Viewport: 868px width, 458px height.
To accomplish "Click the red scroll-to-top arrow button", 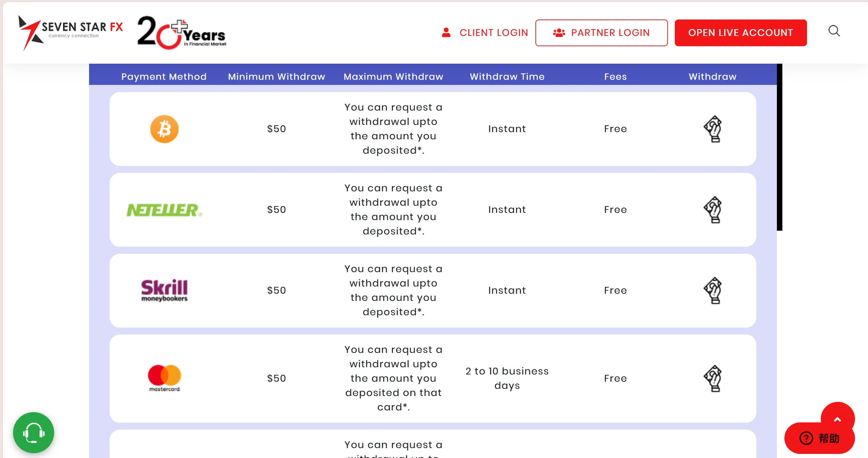I will (x=838, y=419).
